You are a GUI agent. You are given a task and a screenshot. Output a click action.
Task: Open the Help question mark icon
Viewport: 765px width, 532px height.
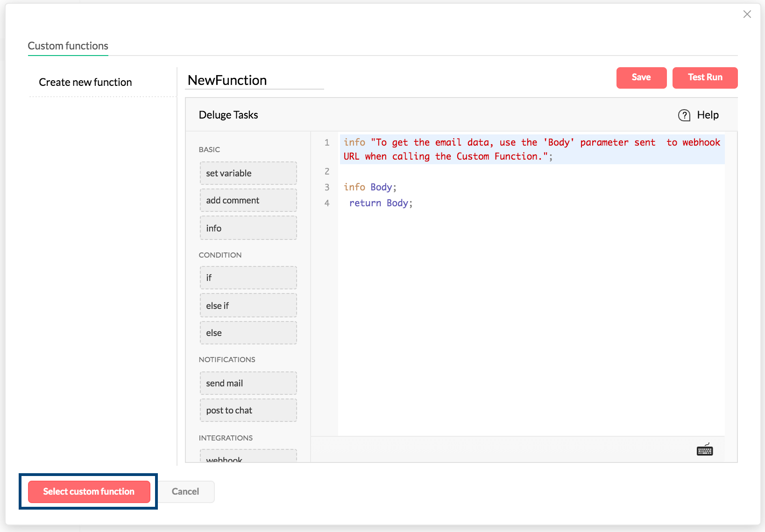[684, 115]
